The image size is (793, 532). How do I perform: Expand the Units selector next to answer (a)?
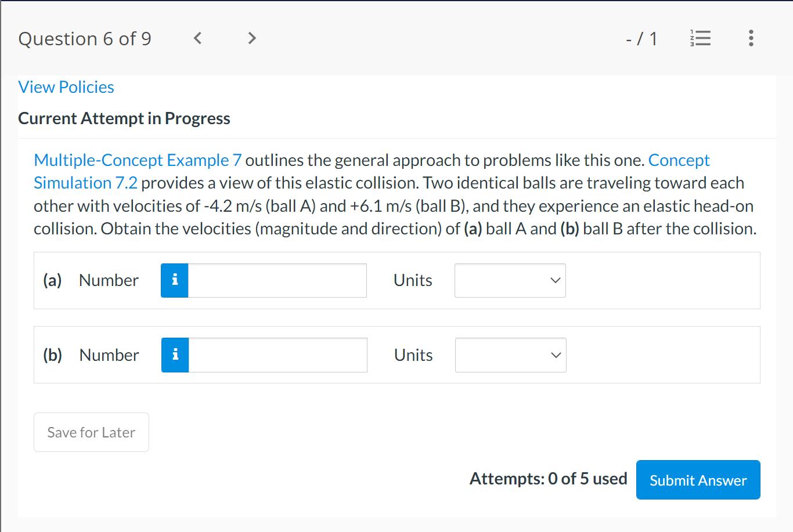510,280
